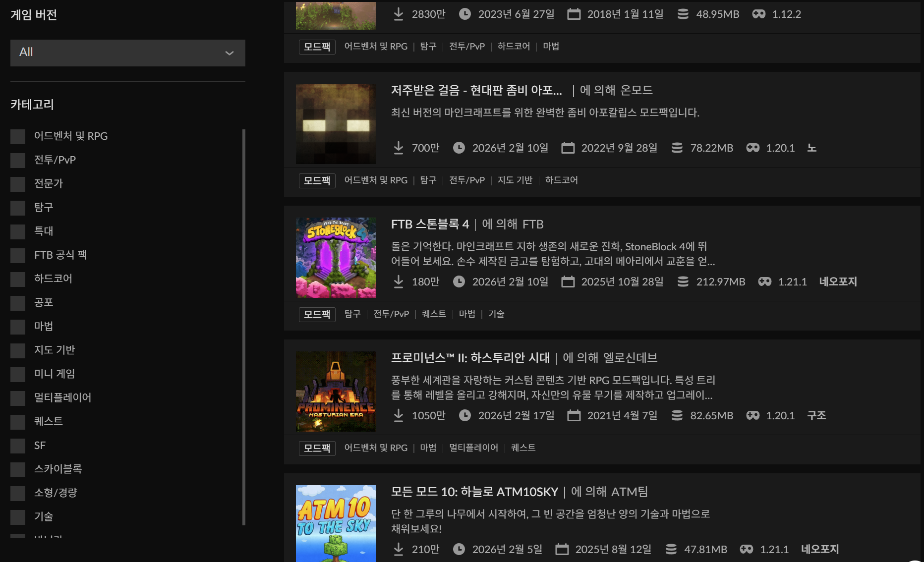924x562 pixels.
Task: Click the clock icon beside 2023년 6월 27일
Action: pos(465,14)
